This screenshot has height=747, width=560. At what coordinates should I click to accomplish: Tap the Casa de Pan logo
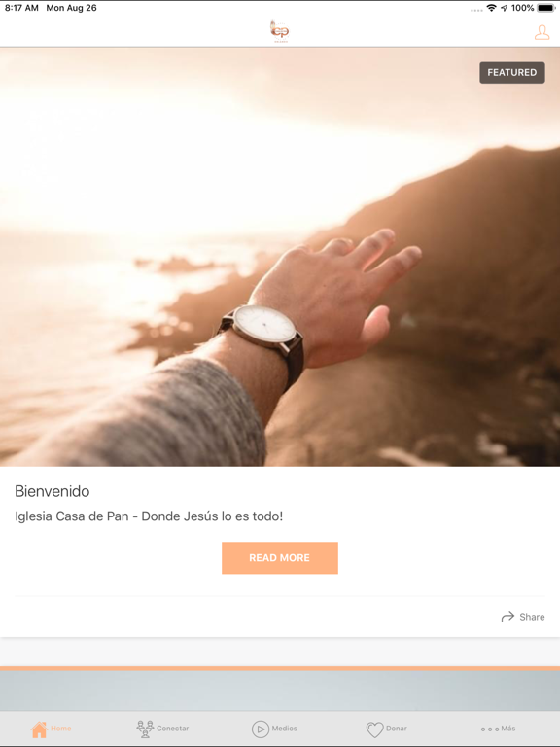click(280, 31)
